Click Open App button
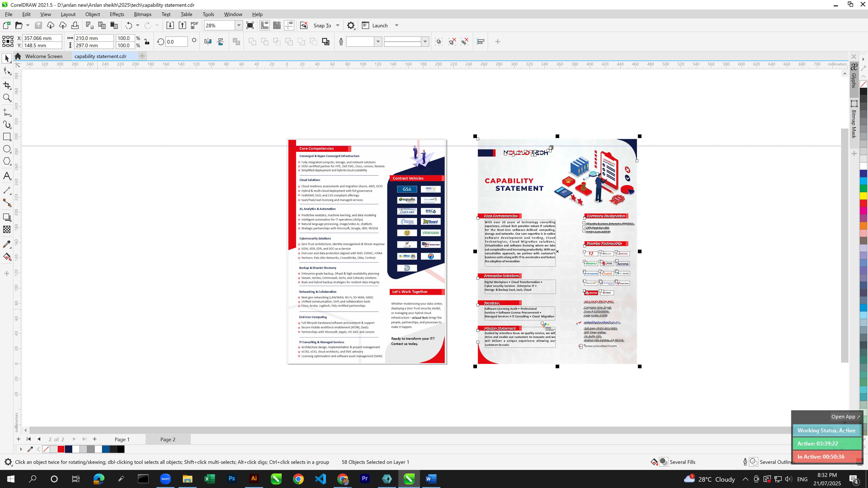Screen dimensions: 868x488 845,417
